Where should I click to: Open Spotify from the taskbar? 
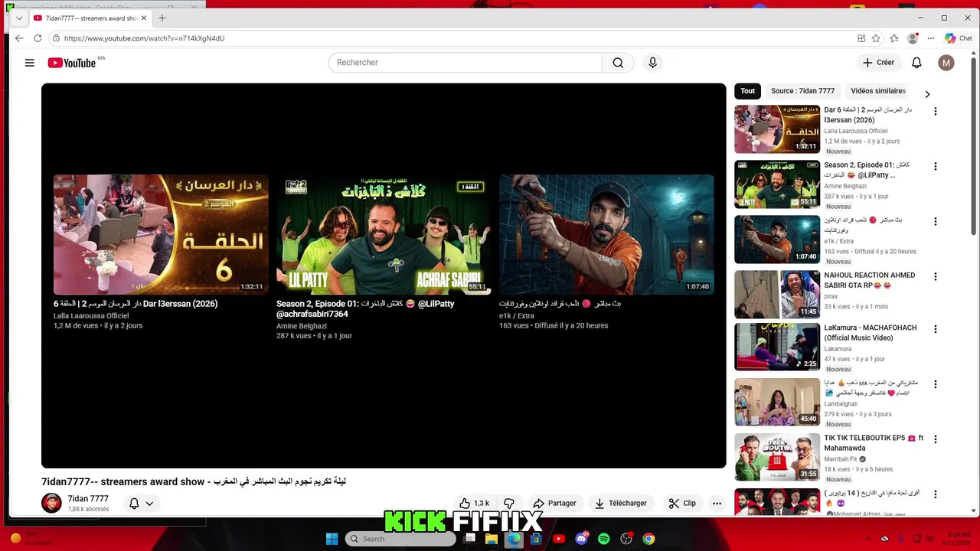tap(603, 539)
